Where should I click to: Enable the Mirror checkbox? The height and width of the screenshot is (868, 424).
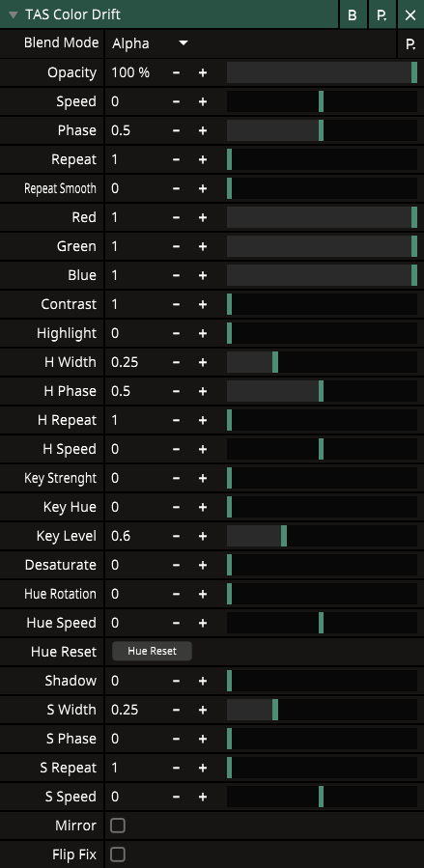(118, 826)
